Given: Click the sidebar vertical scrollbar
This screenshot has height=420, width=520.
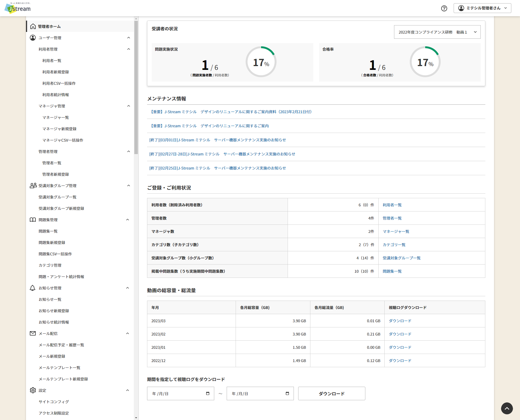Looking at the screenshot, I should pyautogui.click(x=136, y=87).
